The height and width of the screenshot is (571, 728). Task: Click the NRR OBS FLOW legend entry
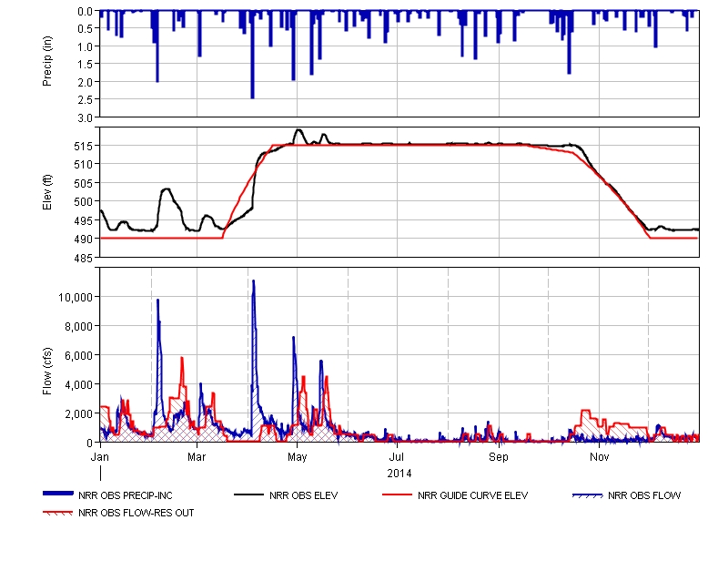[x=627, y=495]
